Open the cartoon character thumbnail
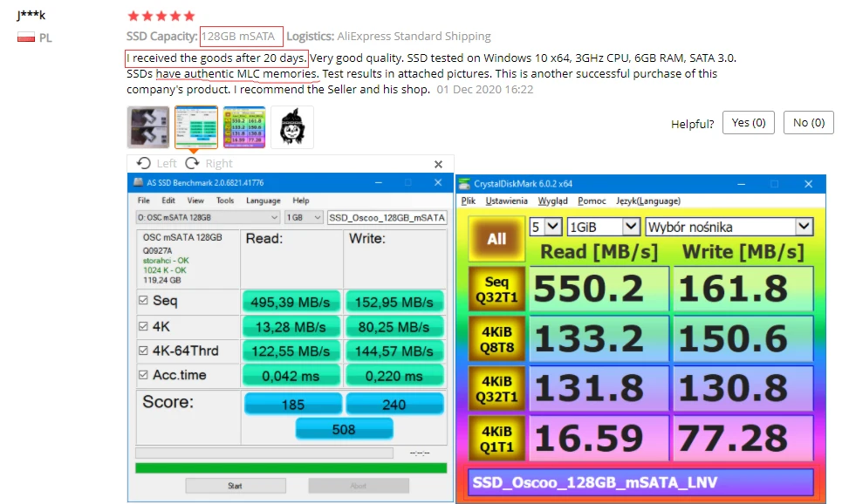This screenshot has width=849, height=504. pyautogui.click(x=292, y=127)
